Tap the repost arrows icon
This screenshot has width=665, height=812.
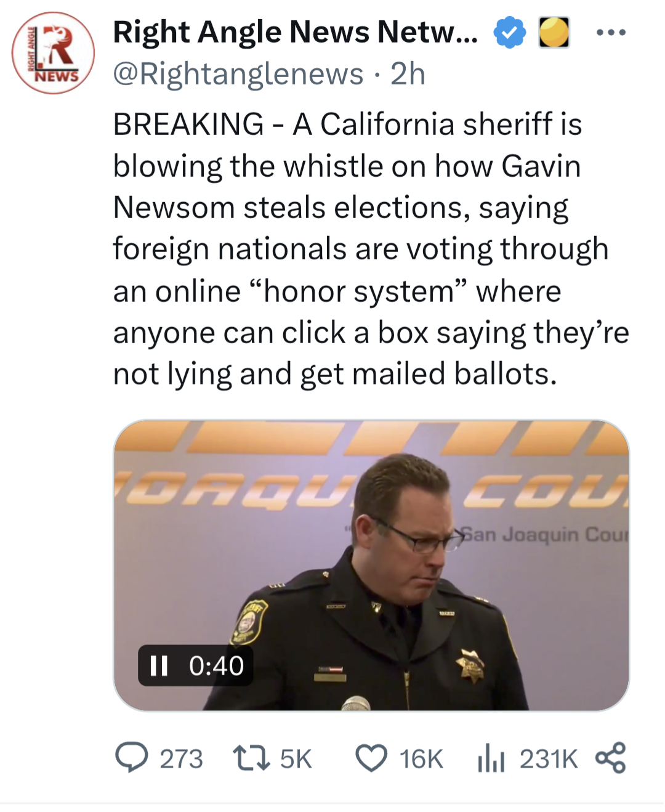pyautogui.click(x=251, y=758)
